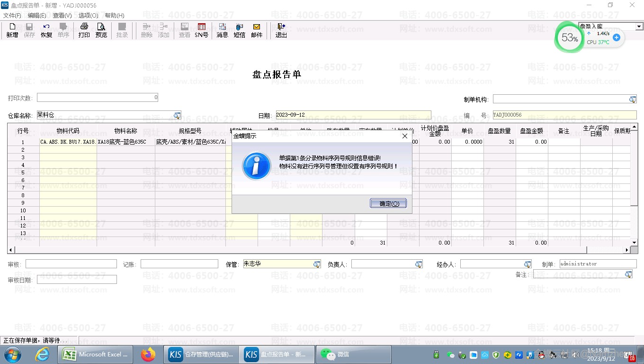Click the 打印次数 print count field
Screen dimensions: 644x364
tap(97, 97)
